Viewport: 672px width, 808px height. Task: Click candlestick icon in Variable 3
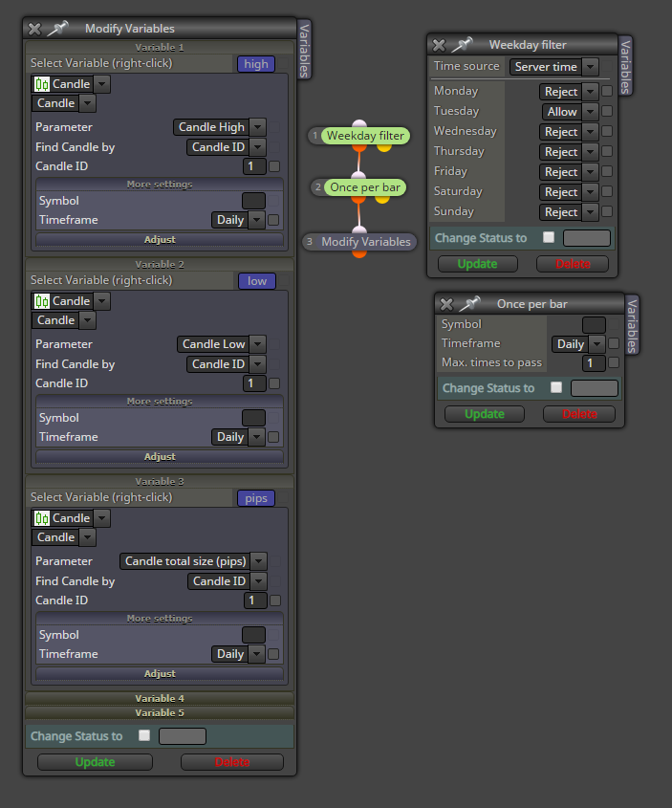click(42, 518)
